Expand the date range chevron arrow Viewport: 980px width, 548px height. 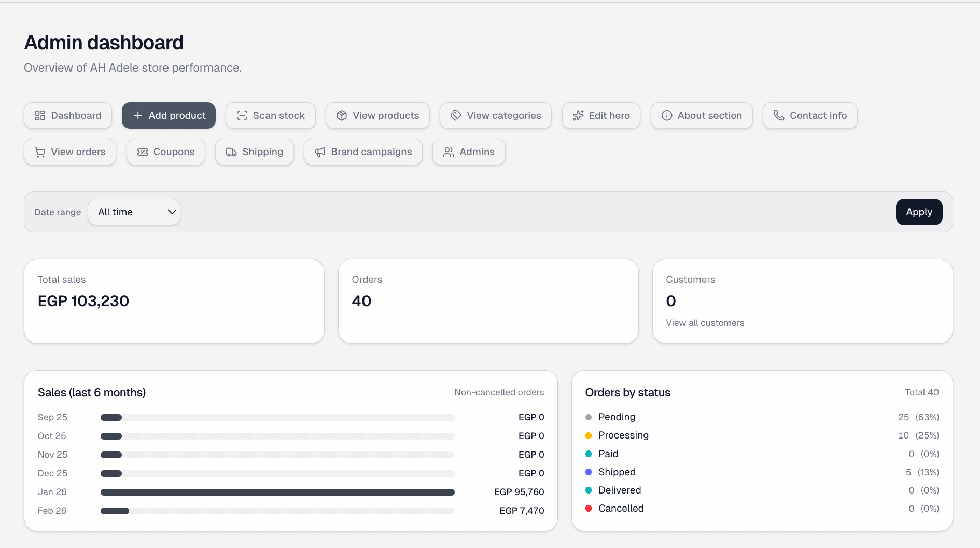pyautogui.click(x=171, y=212)
